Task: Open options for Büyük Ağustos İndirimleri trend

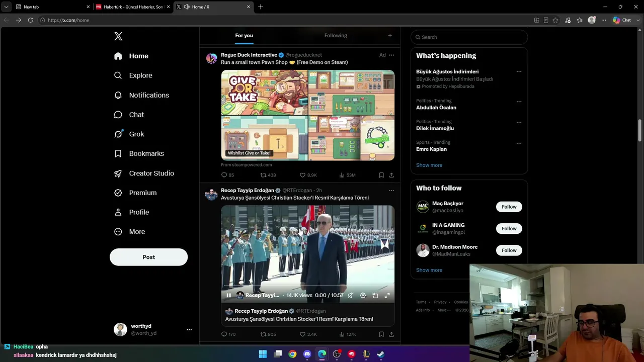Action: coord(519,71)
